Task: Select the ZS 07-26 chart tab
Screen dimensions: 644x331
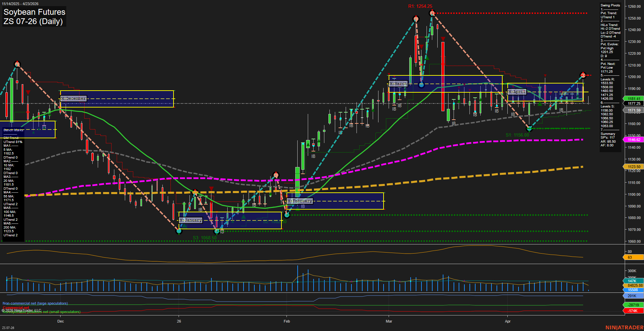Action: coord(8,327)
